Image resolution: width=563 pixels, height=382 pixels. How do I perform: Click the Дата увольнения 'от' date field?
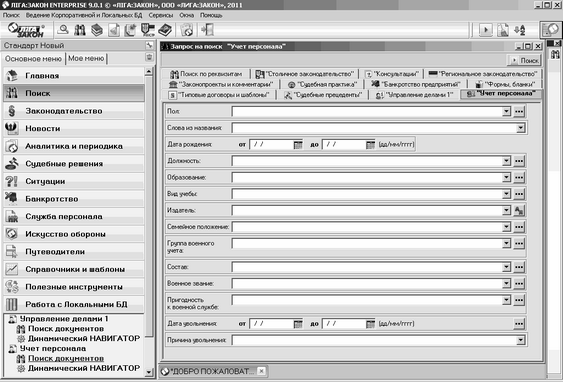[271, 324]
